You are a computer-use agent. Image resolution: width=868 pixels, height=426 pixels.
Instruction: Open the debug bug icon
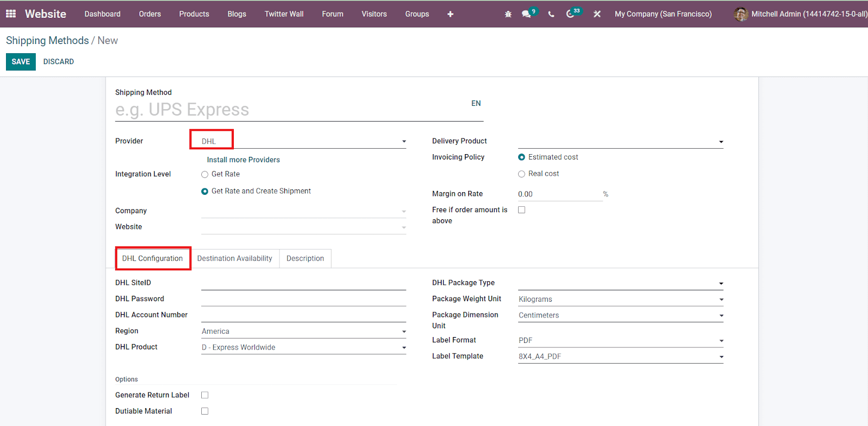point(508,14)
